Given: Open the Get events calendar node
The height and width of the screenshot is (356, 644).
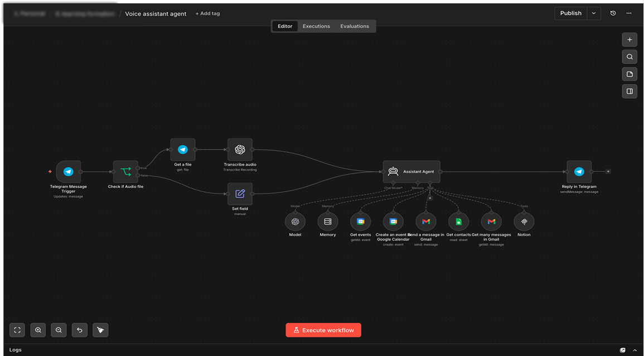Looking at the screenshot, I should 361,222.
